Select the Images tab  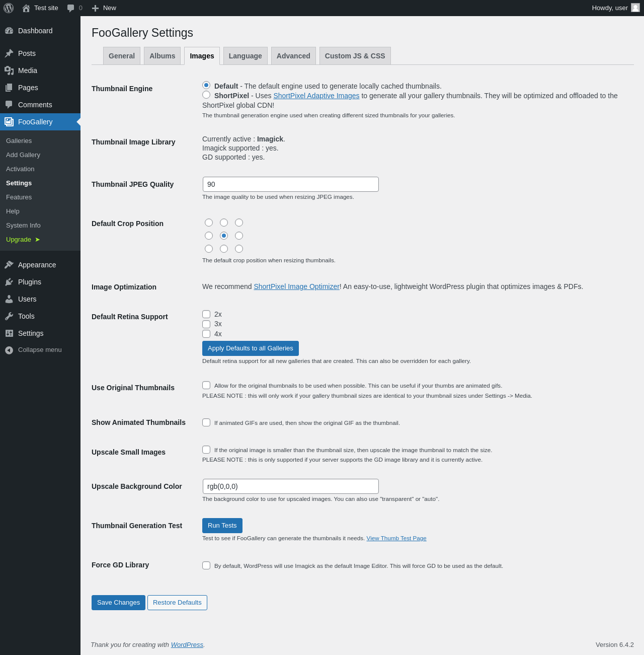[202, 56]
